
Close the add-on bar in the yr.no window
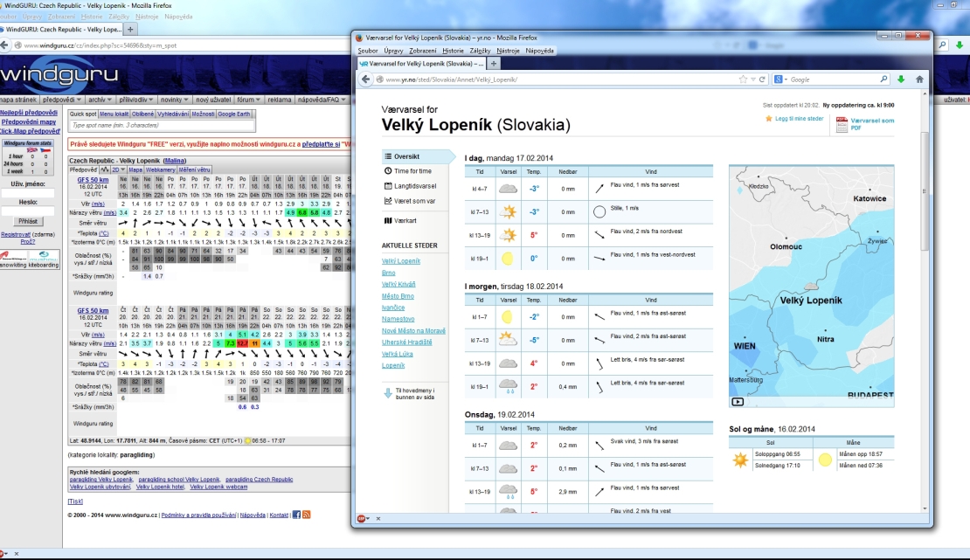[x=378, y=519]
